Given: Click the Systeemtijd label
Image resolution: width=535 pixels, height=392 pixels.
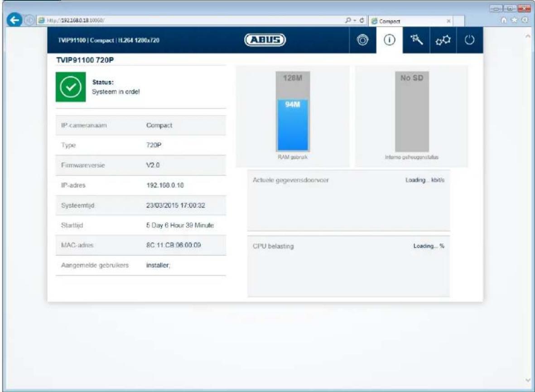Looking at the screenshot, I should pos(78,206).
